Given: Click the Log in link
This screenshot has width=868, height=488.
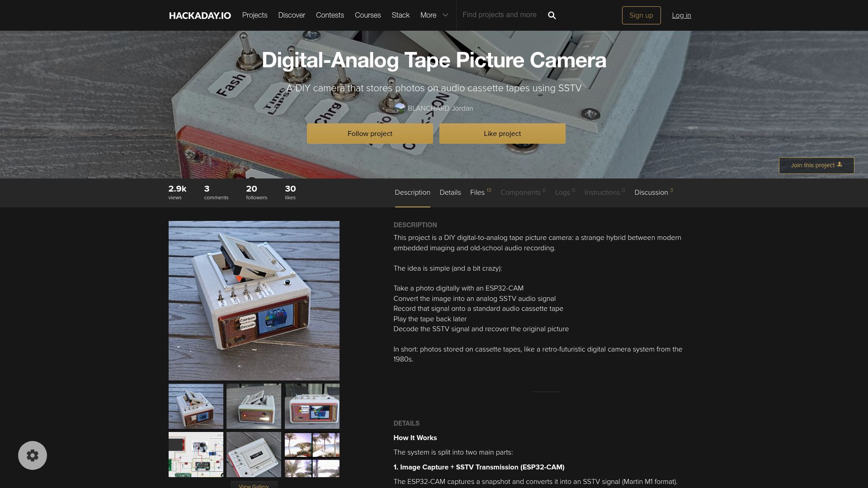Looking at the screenshot, I should (x=681, y=15).
